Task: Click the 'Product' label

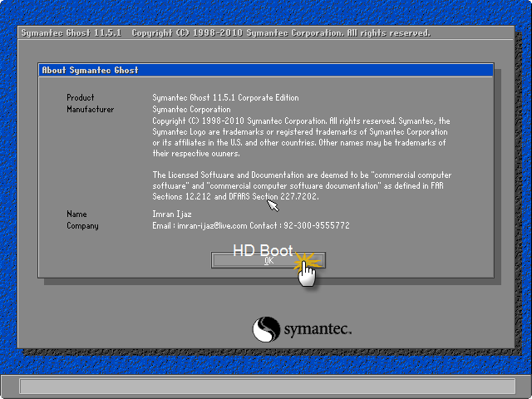Action: (x=81, y=98)
